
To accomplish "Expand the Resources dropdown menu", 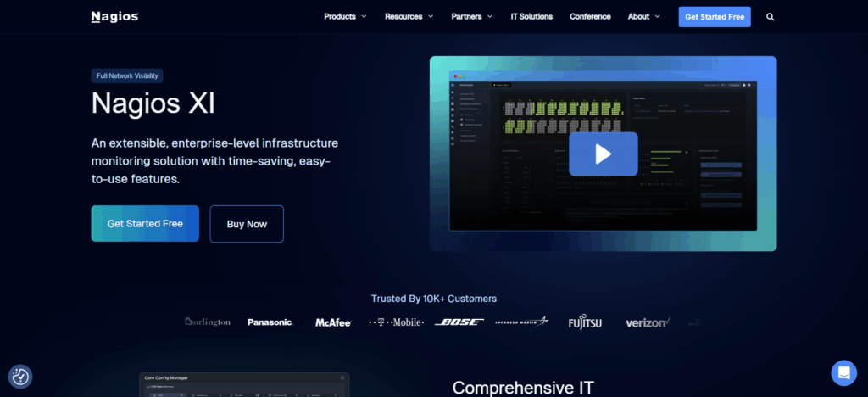I will (409, 16).
